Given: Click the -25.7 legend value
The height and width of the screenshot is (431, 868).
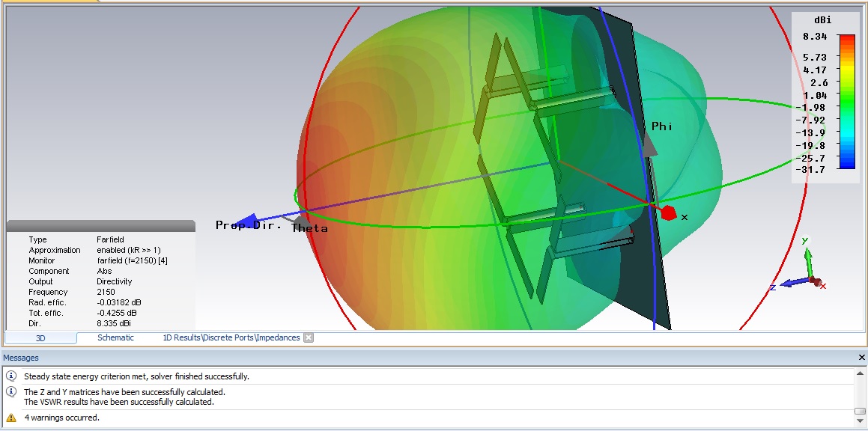Looking at the screenshot, I should (x=811, y=158).
